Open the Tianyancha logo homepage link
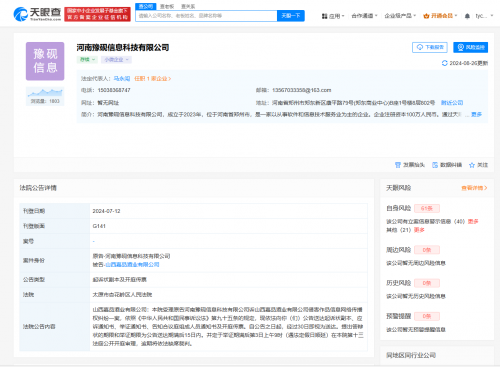The height and width of the screenshot is (367, 500). pyautogui.click(x=37, y=14)
